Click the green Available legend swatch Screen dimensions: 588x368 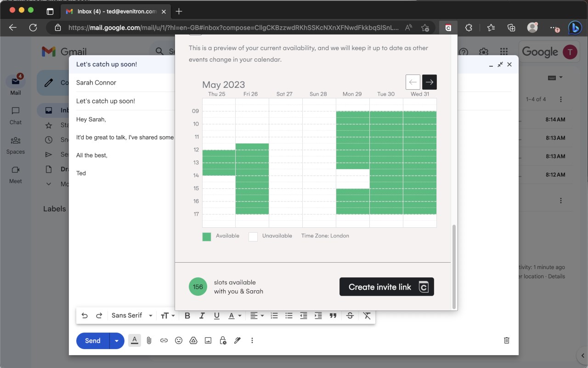click(x=207, y=236)
